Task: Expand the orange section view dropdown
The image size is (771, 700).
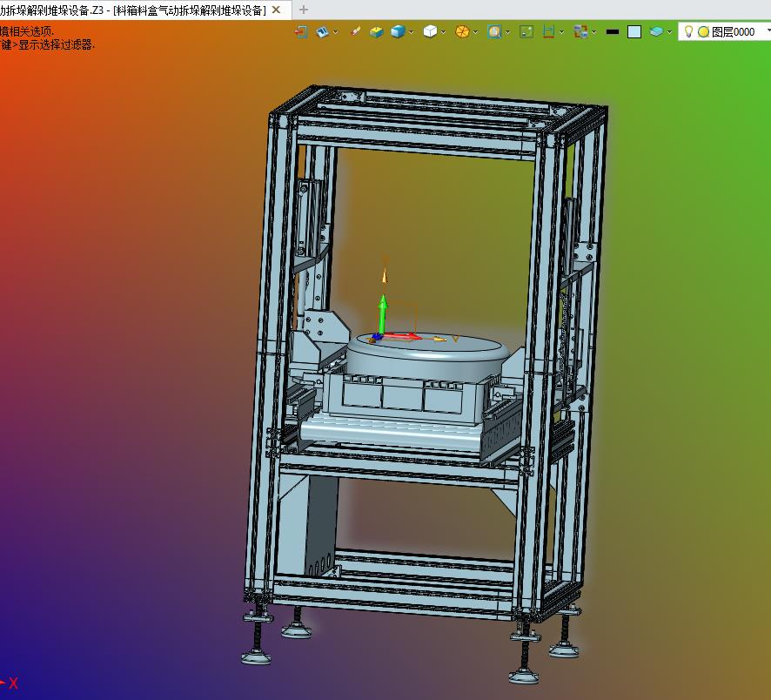Action: 475,32
